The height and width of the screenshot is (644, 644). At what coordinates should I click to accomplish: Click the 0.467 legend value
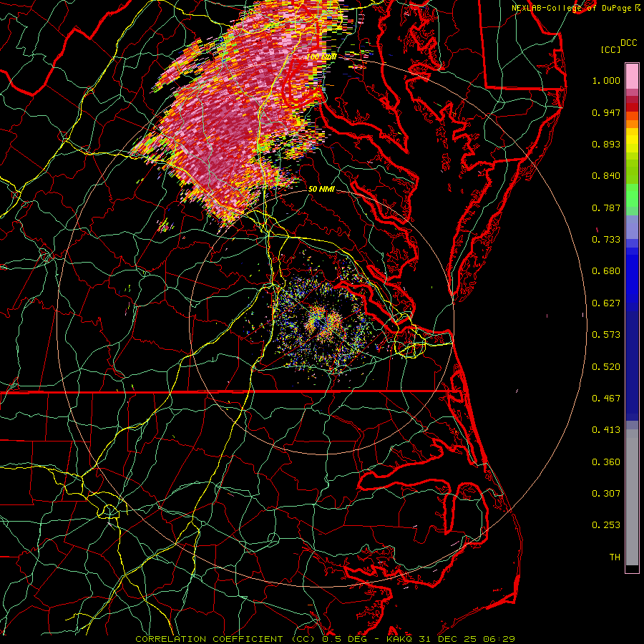(x=606, y=399)
